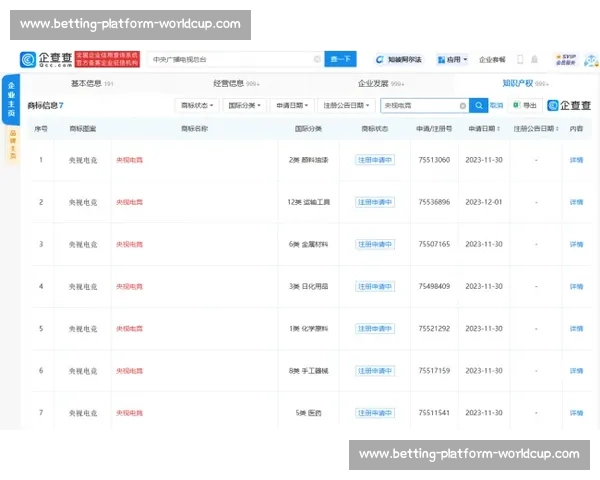Open 央视电竞 name in row 4

point(129,286)
